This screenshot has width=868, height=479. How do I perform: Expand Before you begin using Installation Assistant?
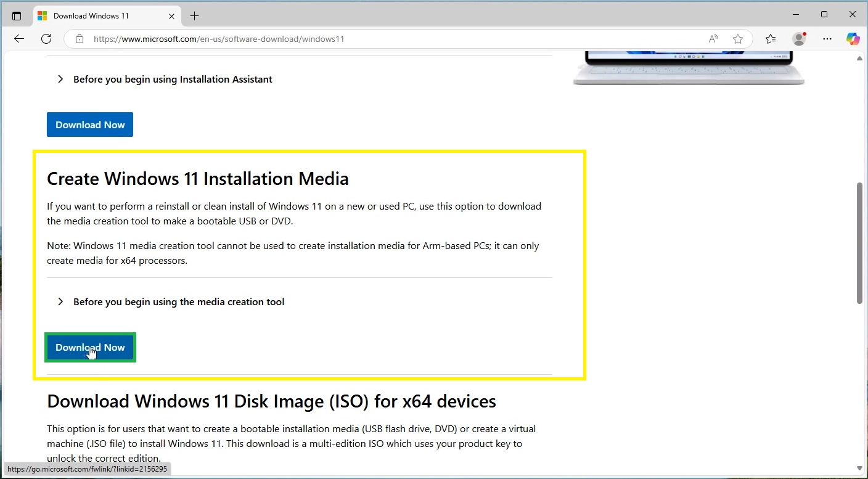pos(165,79)
